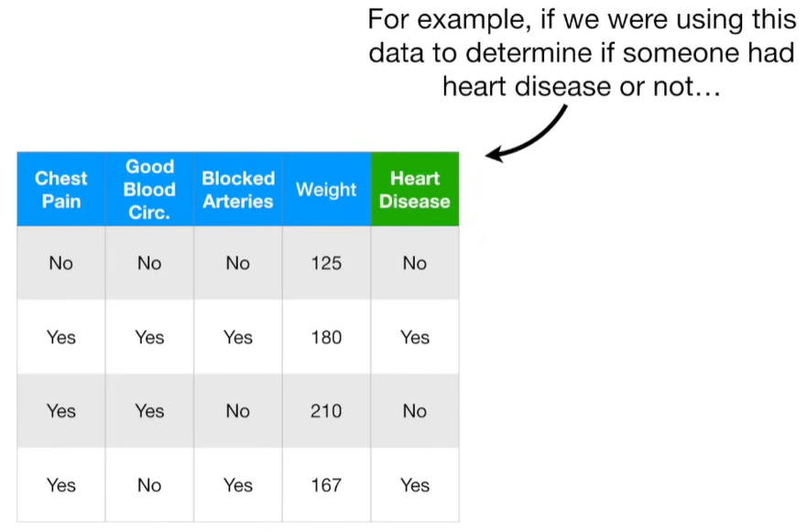Click the weight value 180
Image resolution: width=807 pixels, height=532 pixels.
tap(326, 338)
